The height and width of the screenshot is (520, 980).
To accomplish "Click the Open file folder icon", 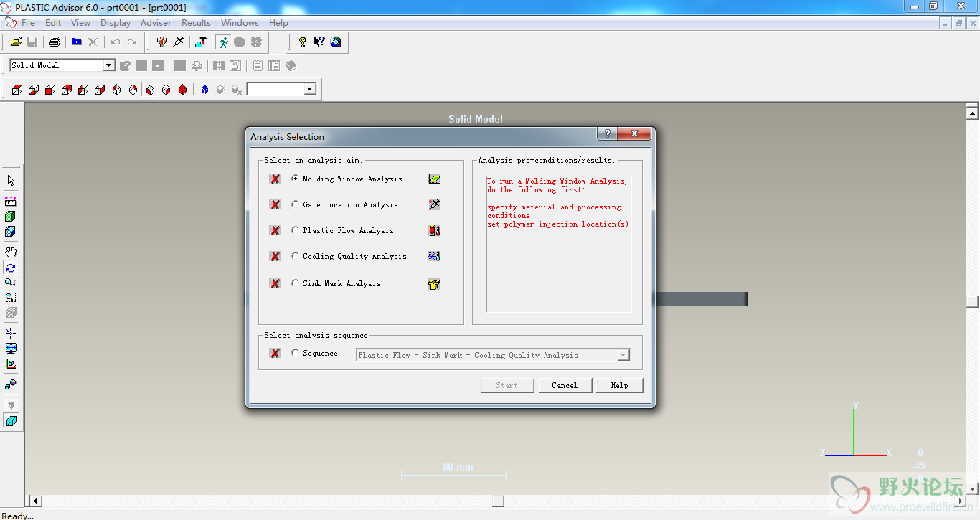I will pyautogui.click(x=16, y=42).
